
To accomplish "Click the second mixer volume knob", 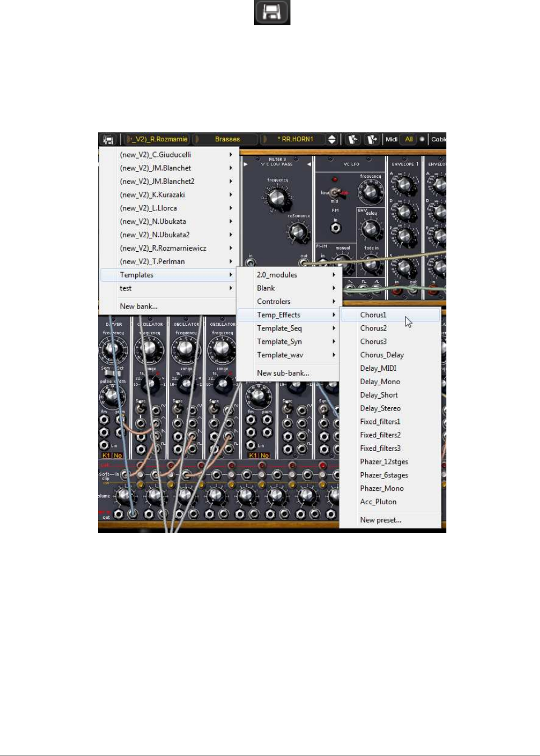I will click(x=155, y=496).
